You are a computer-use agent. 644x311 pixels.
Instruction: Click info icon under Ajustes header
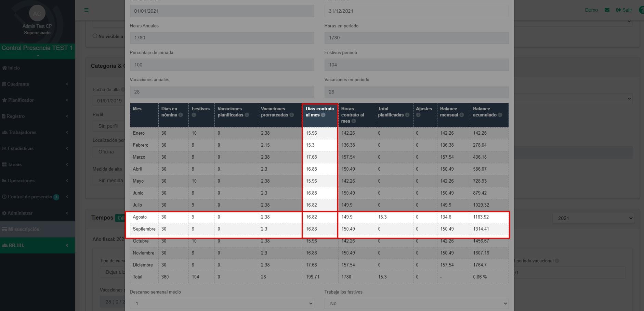coord(418,115)
